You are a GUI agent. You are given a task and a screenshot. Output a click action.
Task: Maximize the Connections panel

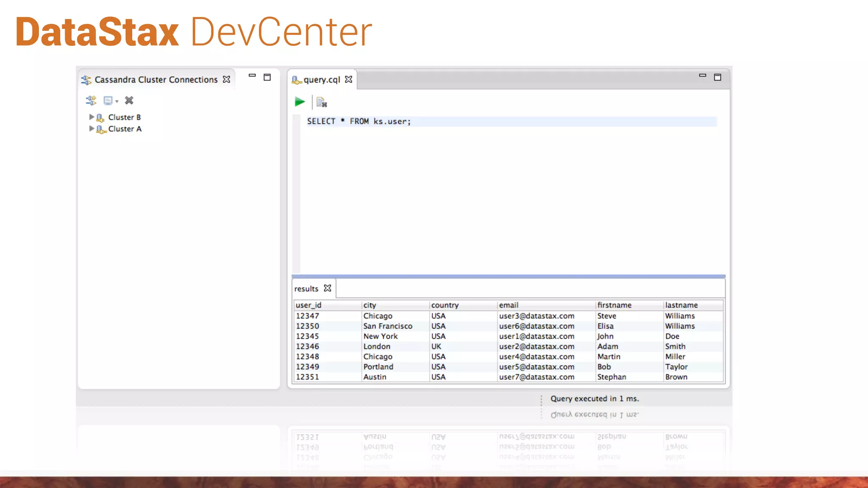(x=267, y=77)
